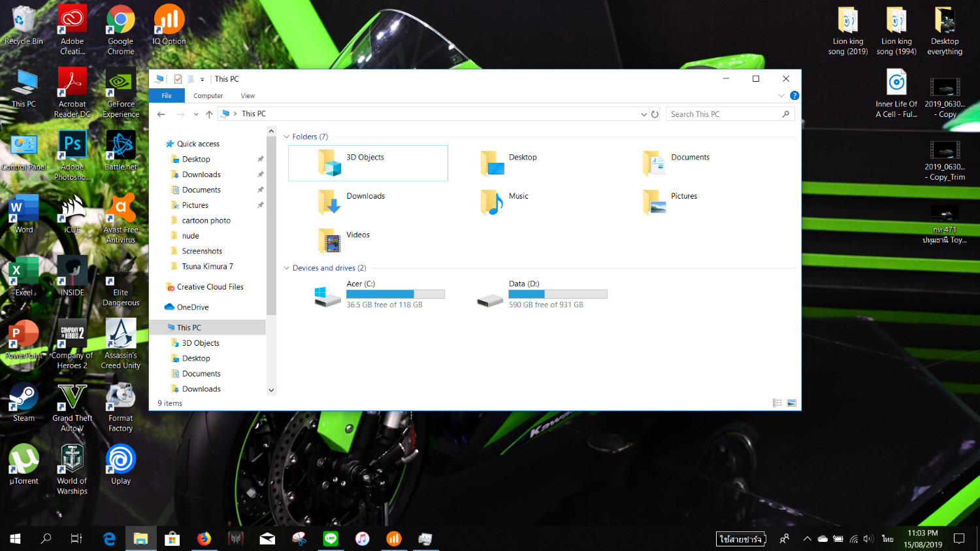Click the Properties quick access toolbar checkmark icon

pyautogui.click(x=178, y=79)
